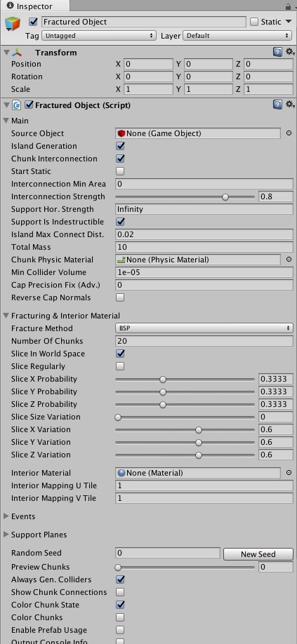Collapse Fractured Object script component
This screenshot has height=644, width=297.
tap(6, 105)
